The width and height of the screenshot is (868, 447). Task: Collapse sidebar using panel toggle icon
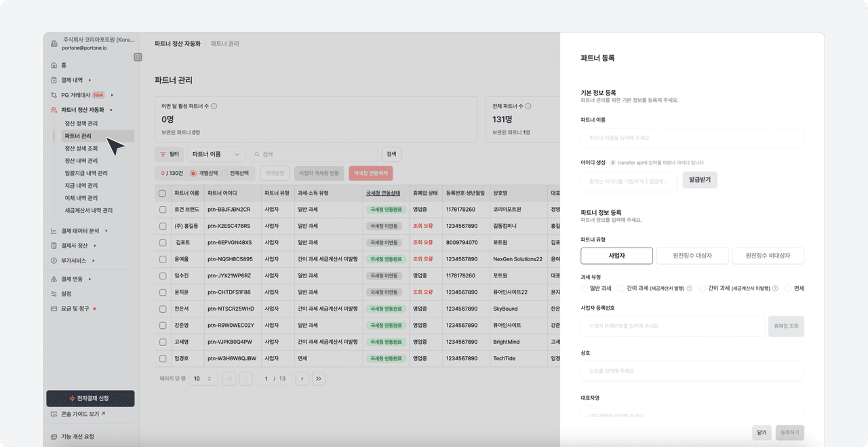click(x=138, y=57)
